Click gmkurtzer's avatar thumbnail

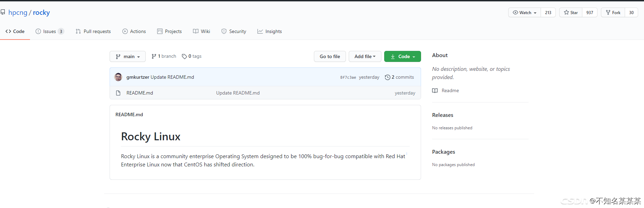[118, 77]
